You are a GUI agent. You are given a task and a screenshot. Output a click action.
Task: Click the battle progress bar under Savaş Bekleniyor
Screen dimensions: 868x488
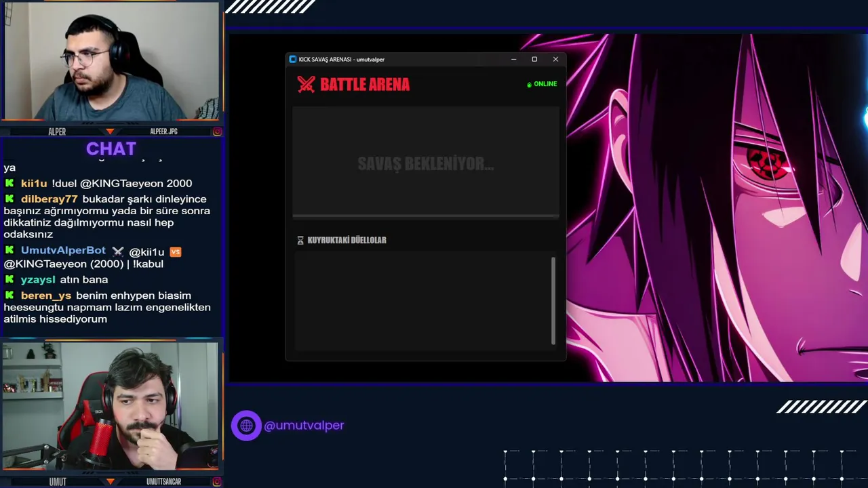[426, 216]
